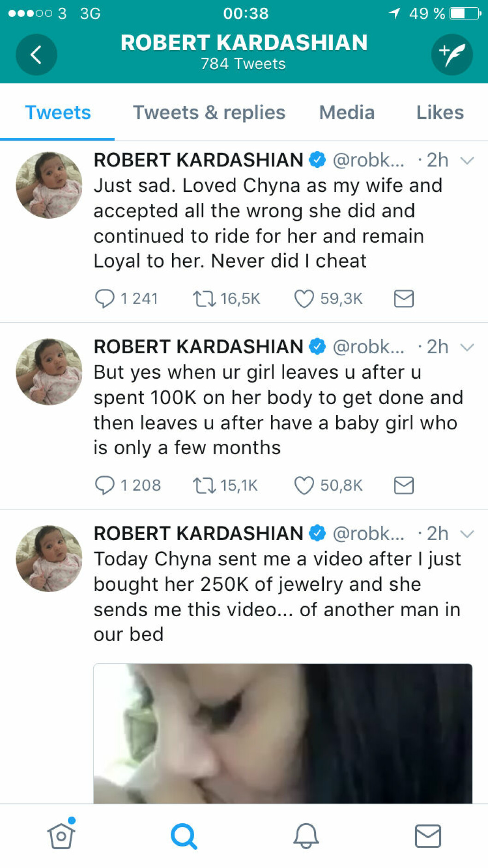This screenshot has width=488, height=868.
Task: Expand options chevron on second tweet
Action: click(x=467, y=347)
